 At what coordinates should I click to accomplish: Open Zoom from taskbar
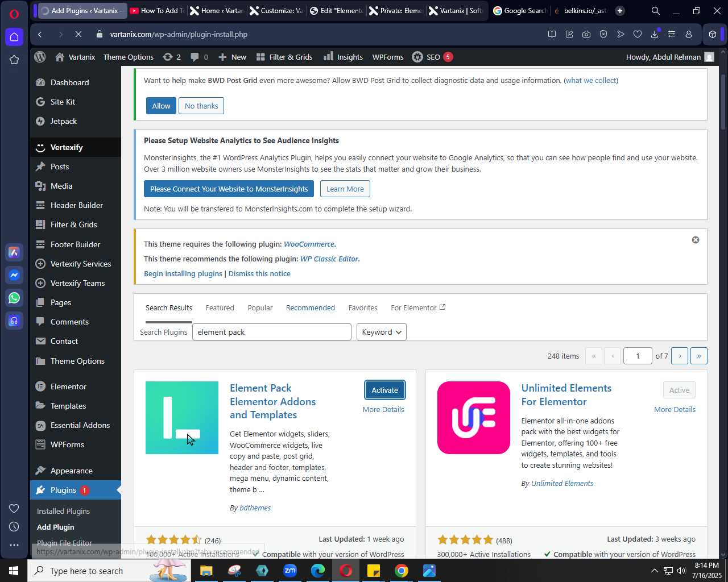pos(290,571)
